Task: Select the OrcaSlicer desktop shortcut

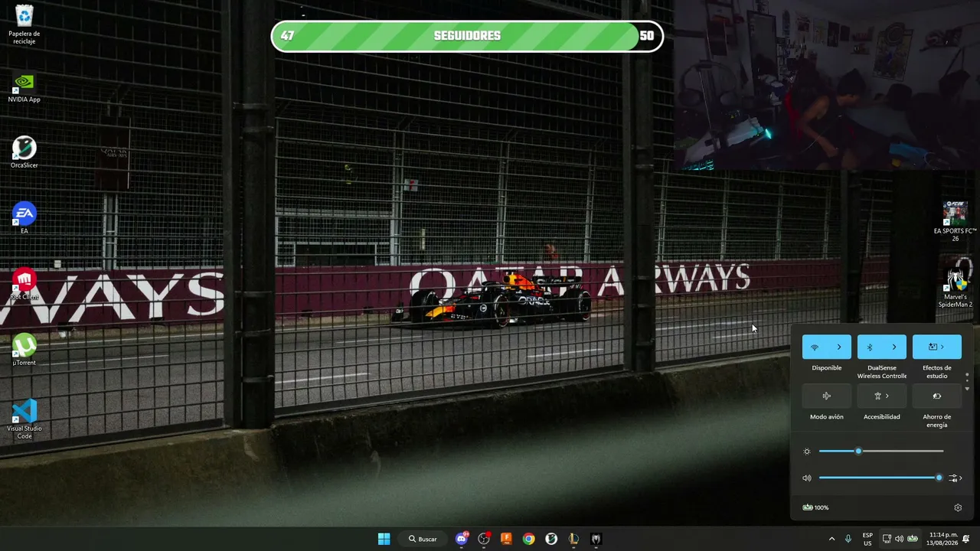Action: pos(24,153)
